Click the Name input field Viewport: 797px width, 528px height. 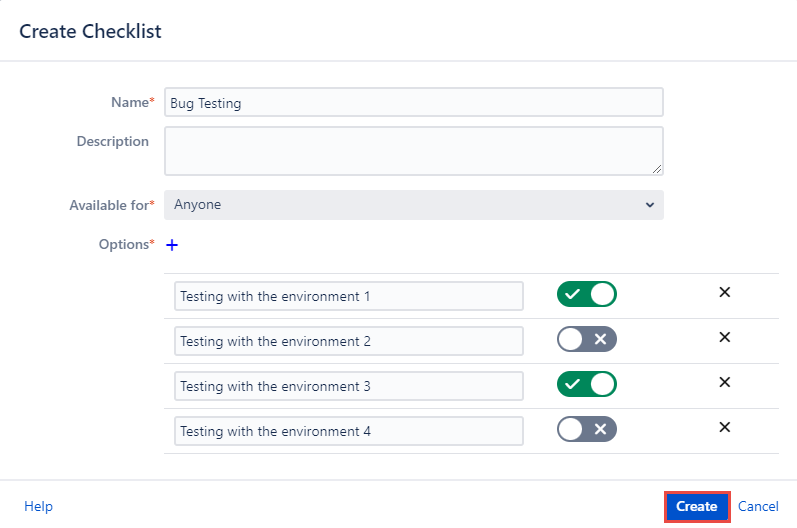(413, 102)
